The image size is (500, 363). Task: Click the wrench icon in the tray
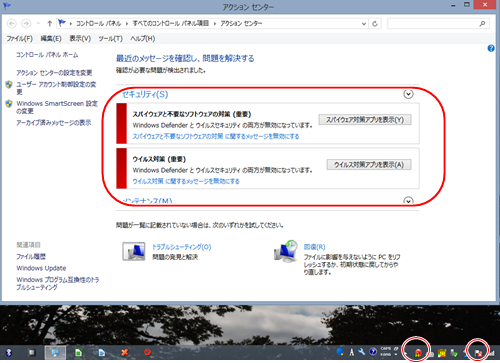click(362, 352)
